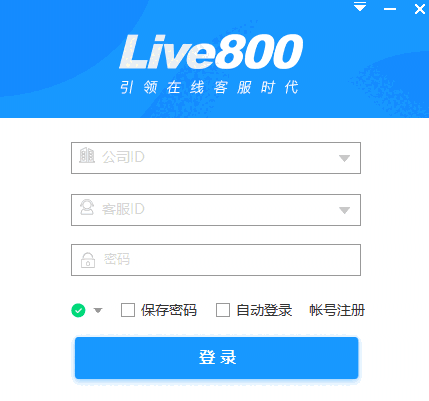The width and height of the screenshot is (429, 401).
Task: Click the slogan 引领在线客服时代
Action: click(x=209, y=87)
